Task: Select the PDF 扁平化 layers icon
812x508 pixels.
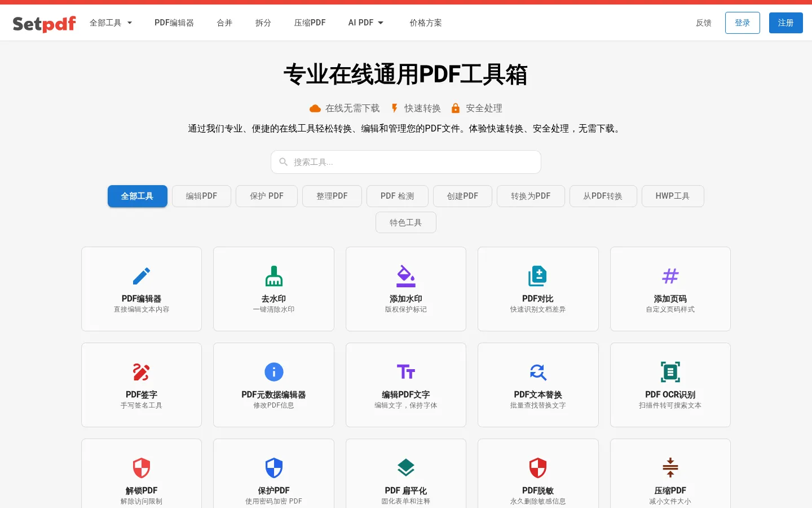Action: click(406, 468)
